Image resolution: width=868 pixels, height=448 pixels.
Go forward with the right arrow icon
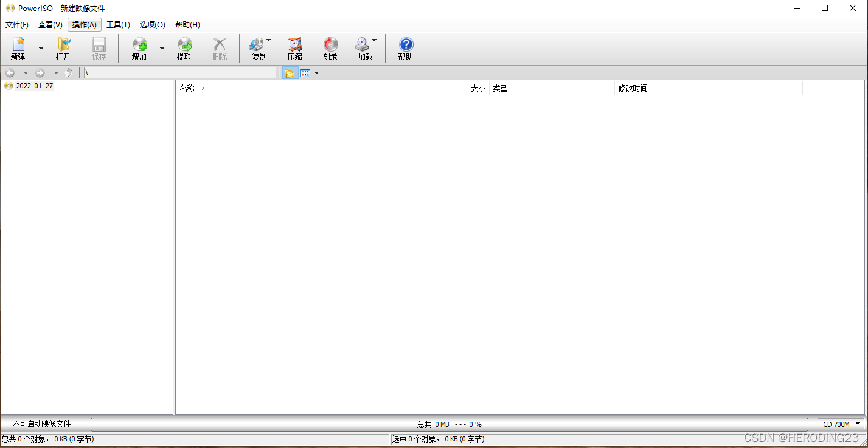(x=40, y=73)
